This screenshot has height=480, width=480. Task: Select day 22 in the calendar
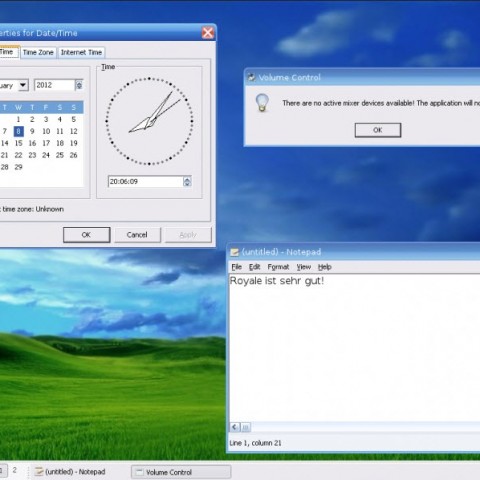click(x=18, y=155)
